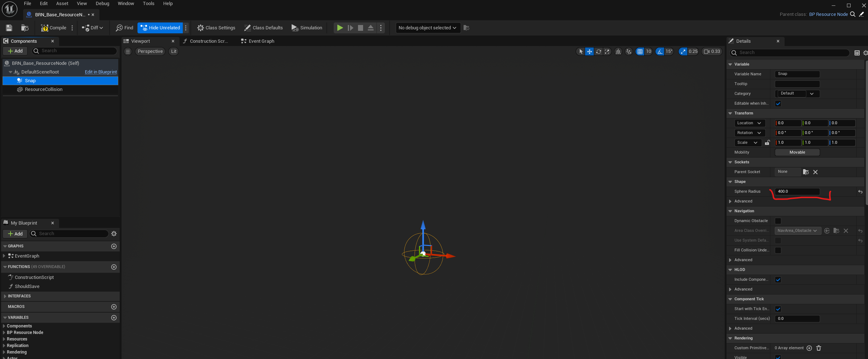Image resolution: width=868 pixels, height=359 pixels.
Task: Click the Sphere Radius value field
Action: [x=797, y=192]
